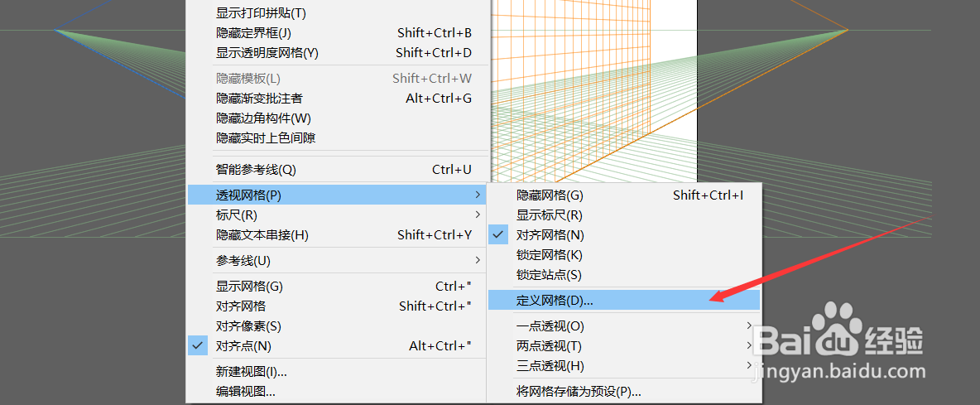Screen dimensions: 980x405
Task: Uncheck 对齐网格(N) in perspective submenu
Action: [x=624, y=235]
